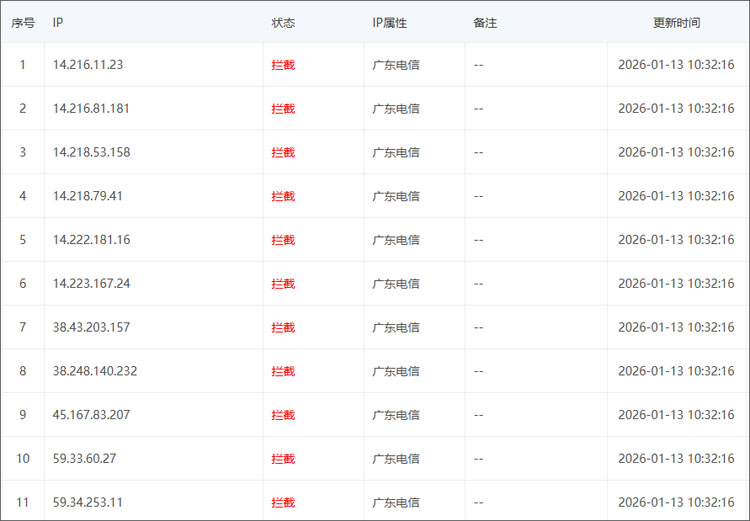This screenshot has width=750, height=521.
Task: Select the 14.218.53.158 IP cell
Action: click(91, 152)
